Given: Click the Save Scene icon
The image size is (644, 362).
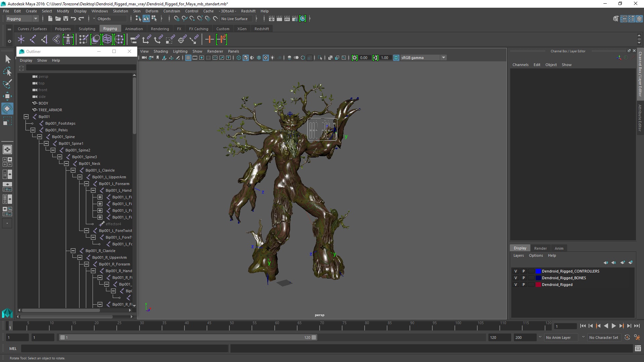Looking at the screenshot, I should (65, 19).
